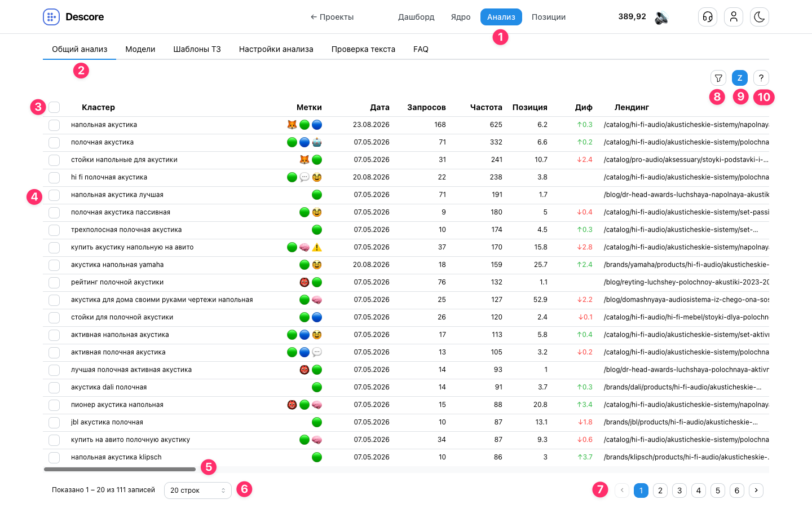The height and width of the screenshot is (508, 812).
Task: Go to Настройки анализа tab
Action: click(276, 49)
